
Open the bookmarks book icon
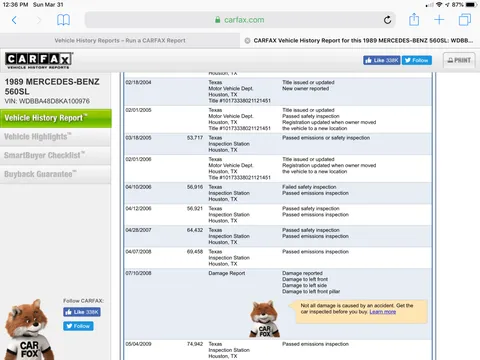[63, 20]
